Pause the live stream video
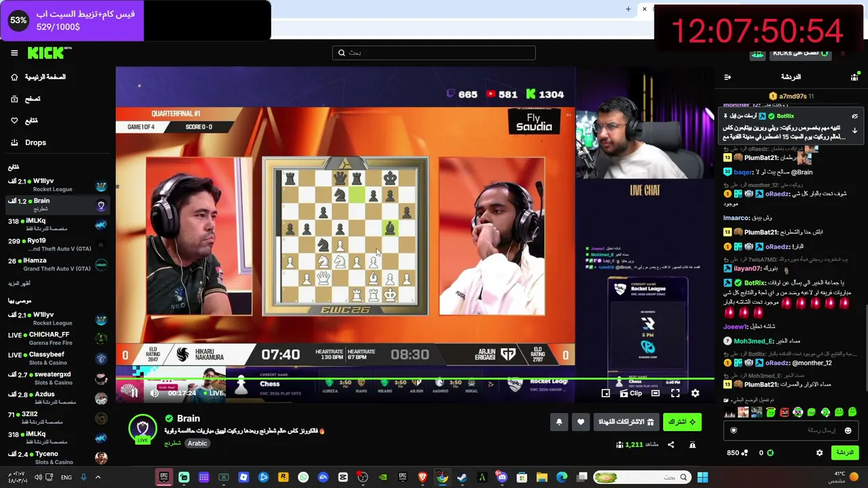 (134, 393)
